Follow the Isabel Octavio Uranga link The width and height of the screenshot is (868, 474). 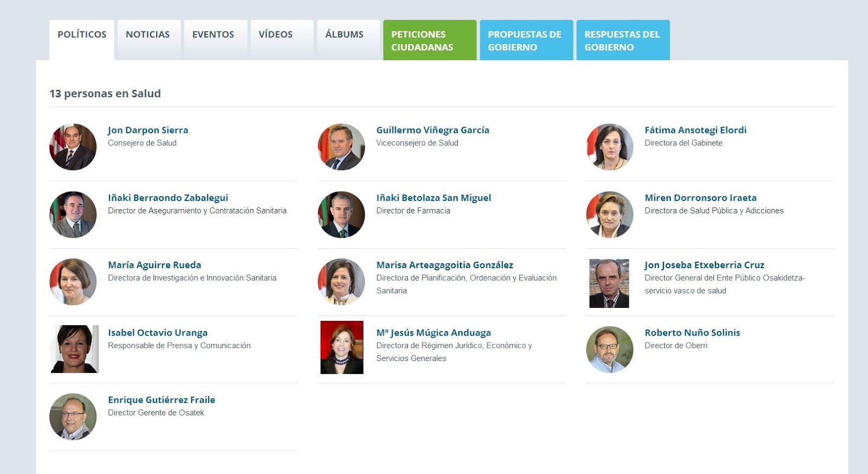click(x=157, y=333)
